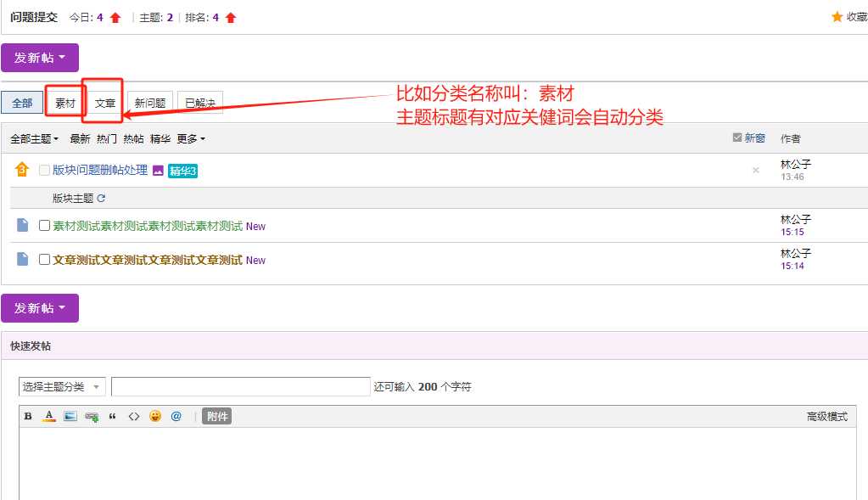Select the 已解决 category tab

click(200, 103)
